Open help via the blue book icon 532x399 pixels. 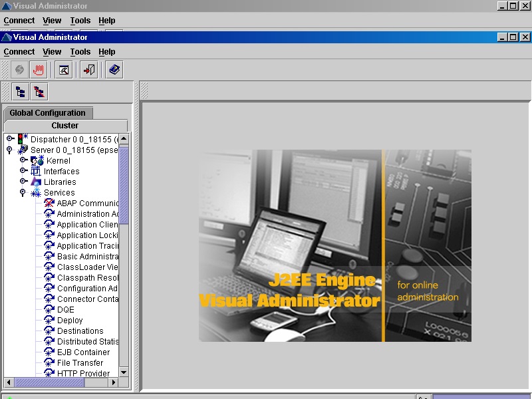114,69
